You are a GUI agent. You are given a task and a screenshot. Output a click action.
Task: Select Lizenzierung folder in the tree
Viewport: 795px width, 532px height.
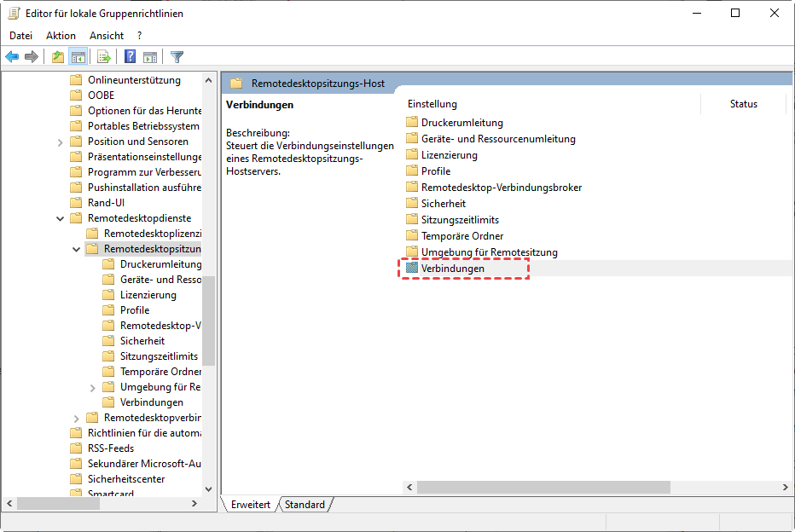148,295
